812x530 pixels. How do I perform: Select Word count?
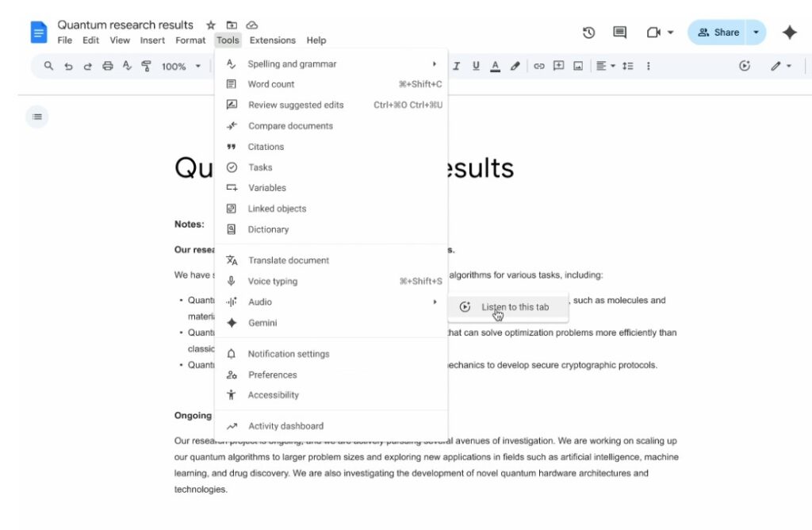[x=331, y=84]
